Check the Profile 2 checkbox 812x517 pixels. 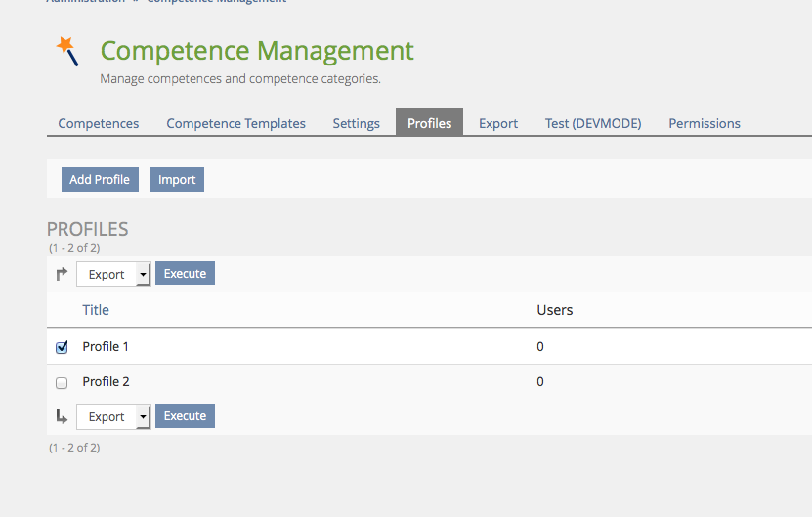(x=63, y=383)
